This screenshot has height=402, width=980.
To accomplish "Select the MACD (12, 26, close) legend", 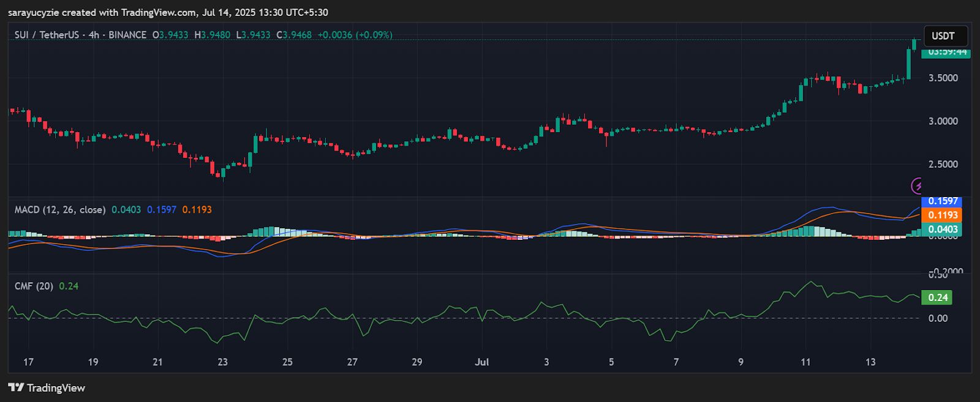I will tap(60, 210).
